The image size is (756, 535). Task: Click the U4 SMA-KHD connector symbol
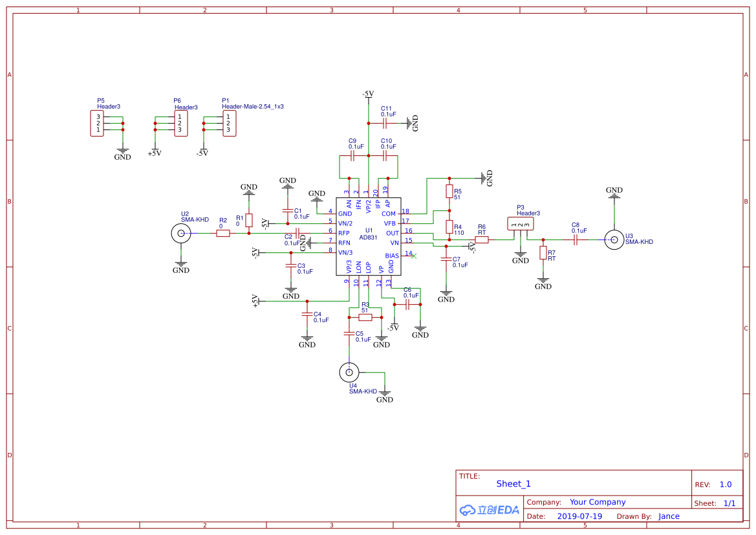tap(349, 373)
